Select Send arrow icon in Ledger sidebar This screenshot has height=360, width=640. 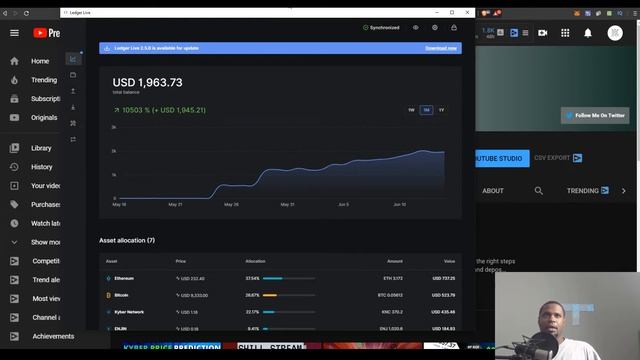click(73, 91)
